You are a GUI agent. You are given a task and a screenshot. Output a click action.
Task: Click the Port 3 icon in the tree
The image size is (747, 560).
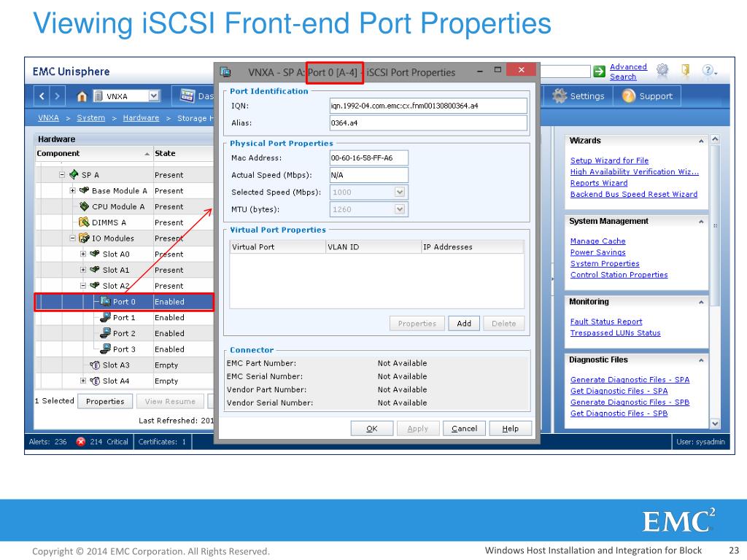coord(105,349)
